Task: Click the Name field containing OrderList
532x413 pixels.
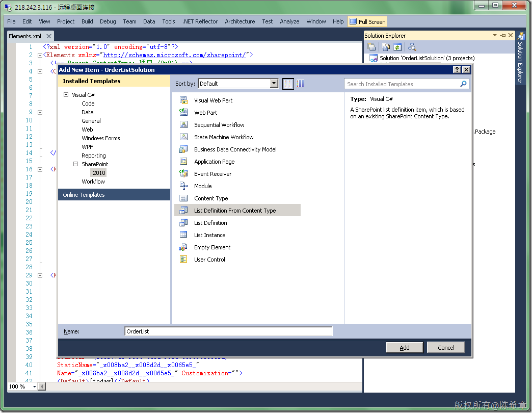Action: click(228, 331)
